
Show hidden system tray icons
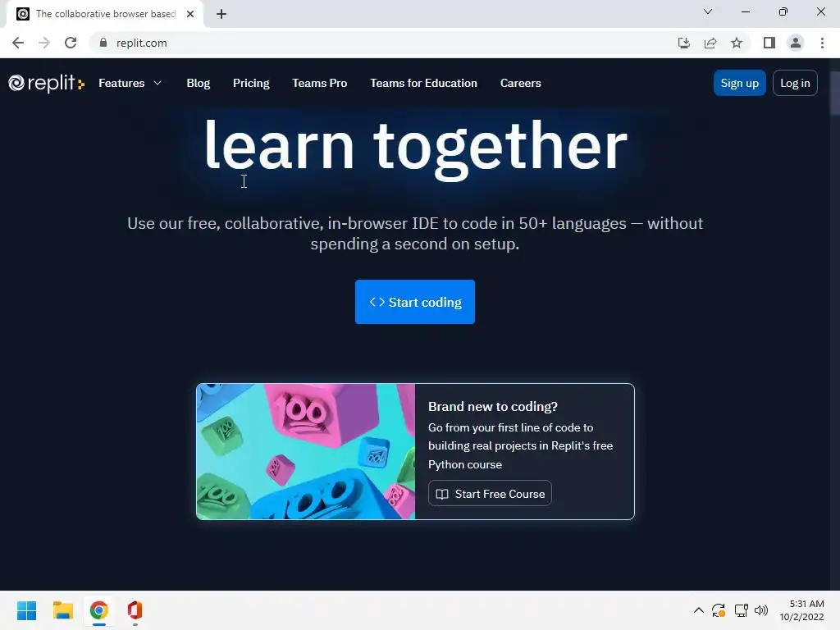699,610
